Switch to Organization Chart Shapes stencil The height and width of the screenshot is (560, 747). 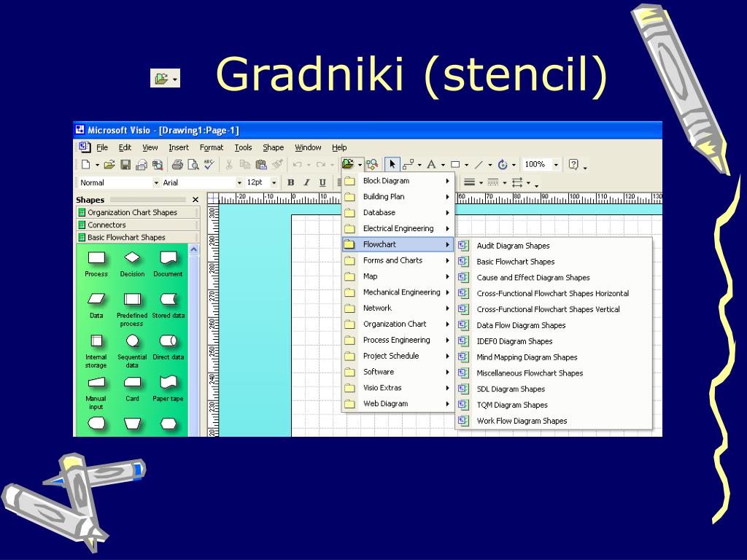[137, 212]
